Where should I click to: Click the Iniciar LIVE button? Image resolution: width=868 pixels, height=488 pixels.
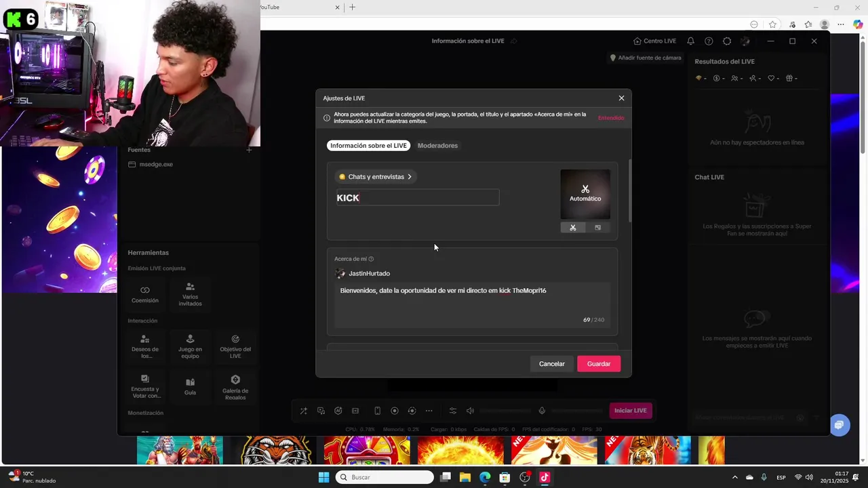[x=631, y=411]
